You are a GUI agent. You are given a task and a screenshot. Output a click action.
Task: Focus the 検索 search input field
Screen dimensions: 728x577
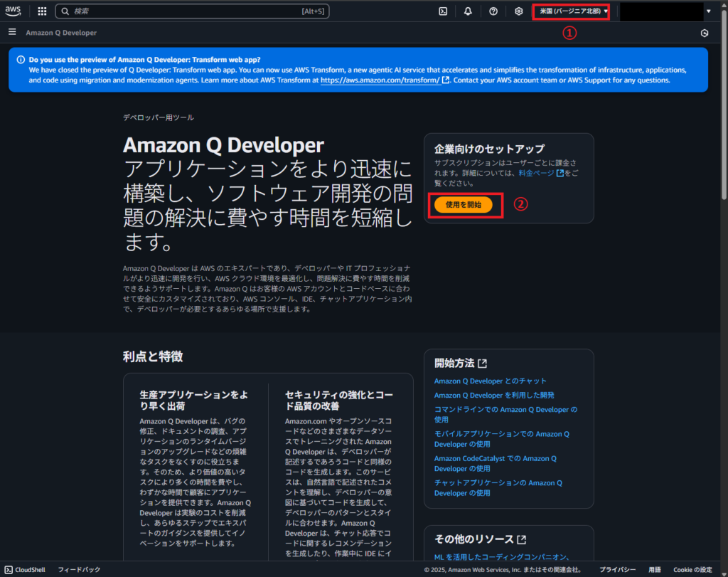192,11
